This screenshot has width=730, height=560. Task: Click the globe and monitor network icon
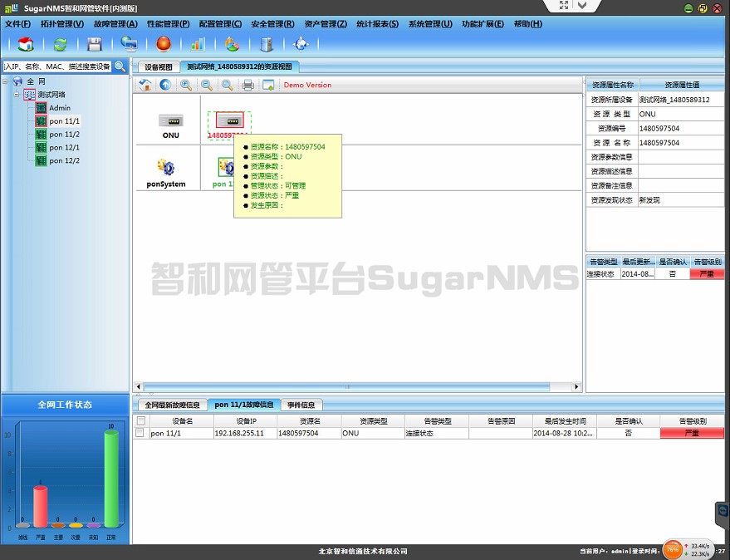click(x=129, y=44)
